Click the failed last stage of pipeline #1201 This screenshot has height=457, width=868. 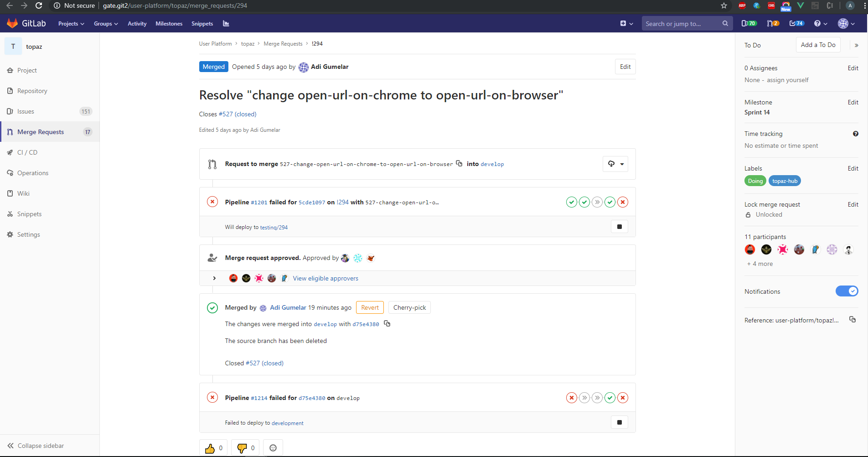coord(623,202)
